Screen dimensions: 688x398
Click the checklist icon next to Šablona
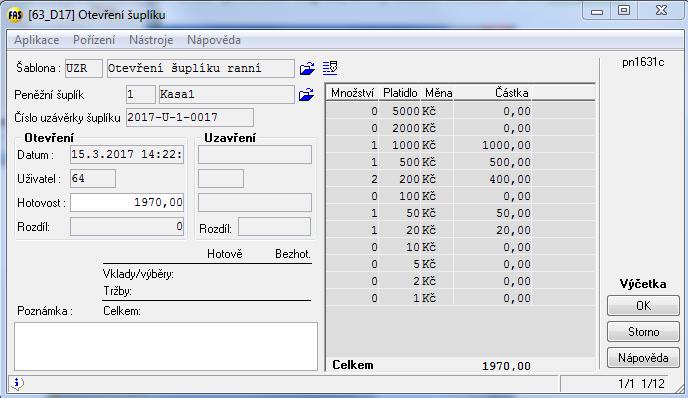pyautogui.click(x=330, y=68)
